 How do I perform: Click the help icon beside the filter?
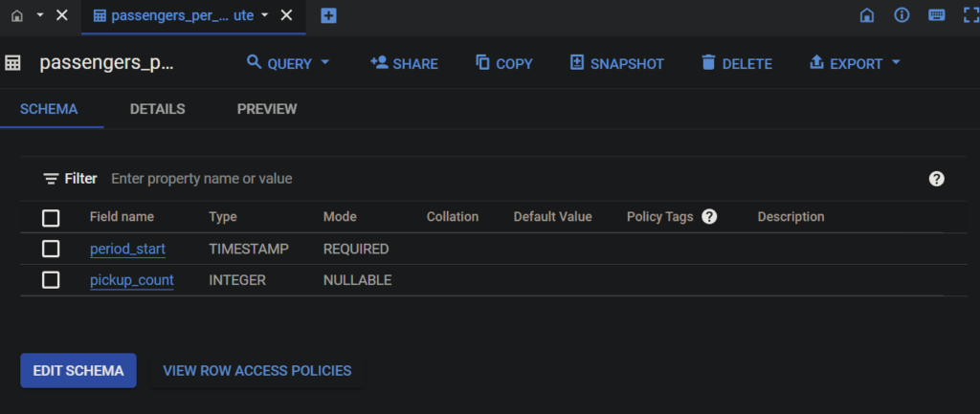click(937, 179)
